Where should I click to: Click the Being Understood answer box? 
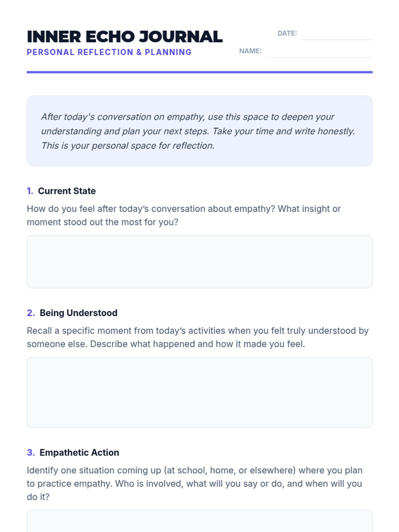point(199,392)
